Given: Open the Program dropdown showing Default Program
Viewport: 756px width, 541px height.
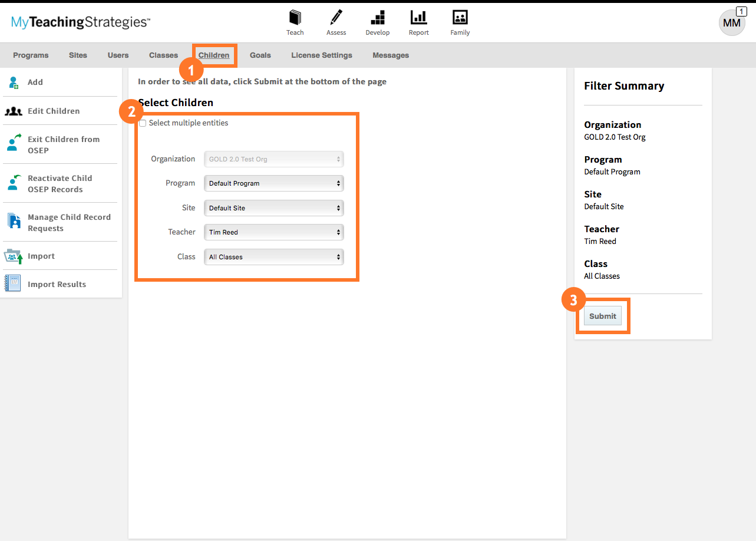Looking at the screenshot, I should (273, 183).
